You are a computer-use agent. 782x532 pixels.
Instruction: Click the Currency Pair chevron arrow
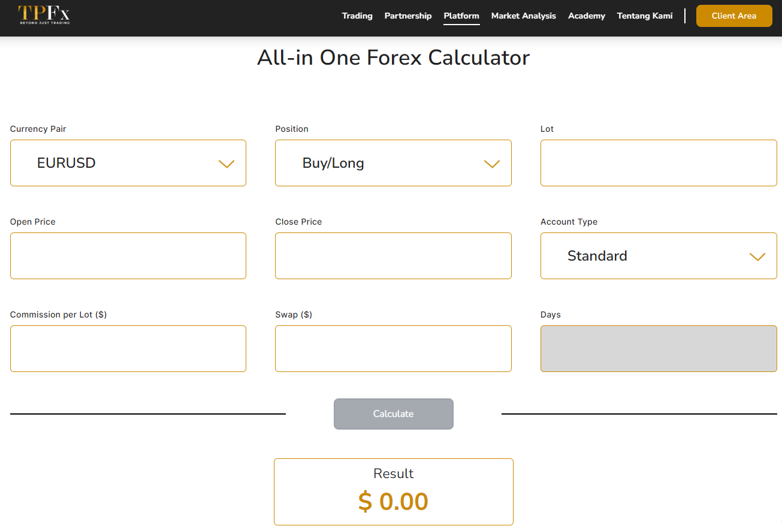click(x=227, y=164)
